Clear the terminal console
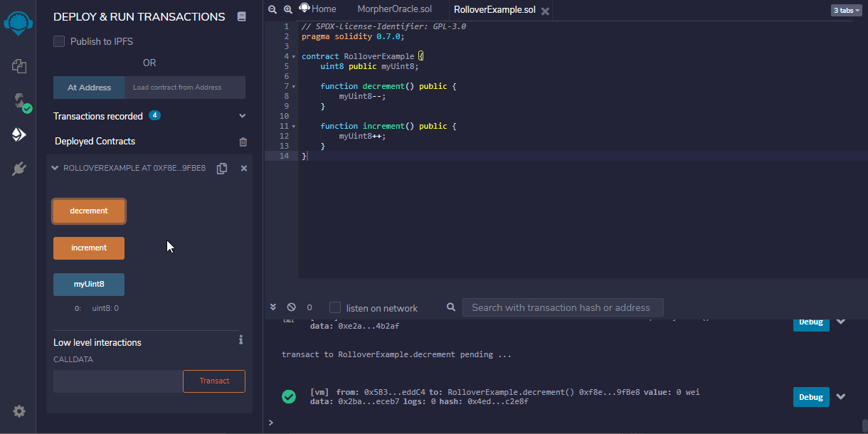 click(x=291, y=307)
